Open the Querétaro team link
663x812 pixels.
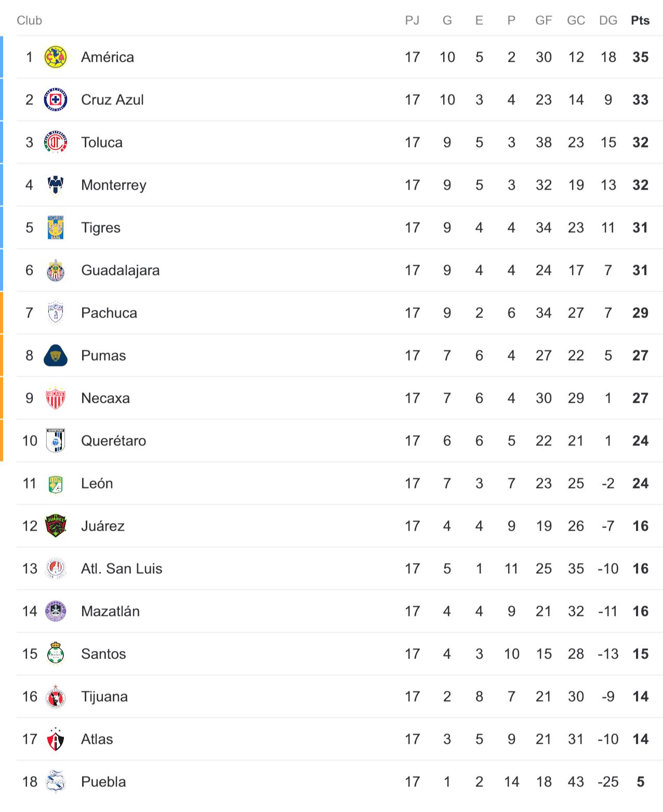tap(113, 441)
